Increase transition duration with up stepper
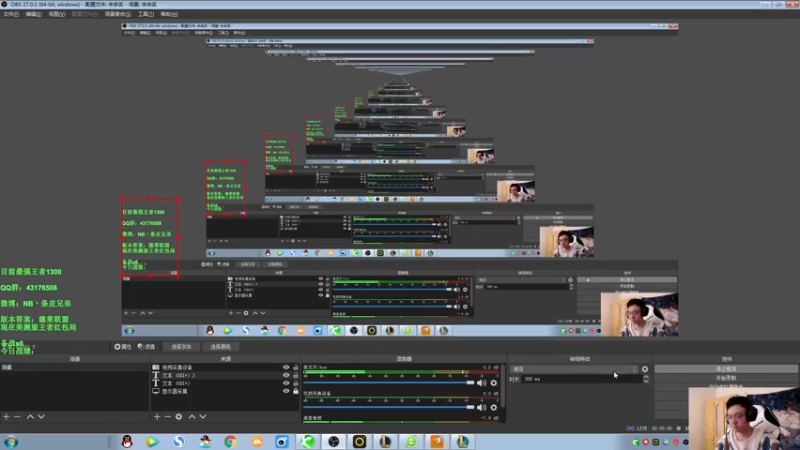The image size is (800, 450). pos(646,377)
